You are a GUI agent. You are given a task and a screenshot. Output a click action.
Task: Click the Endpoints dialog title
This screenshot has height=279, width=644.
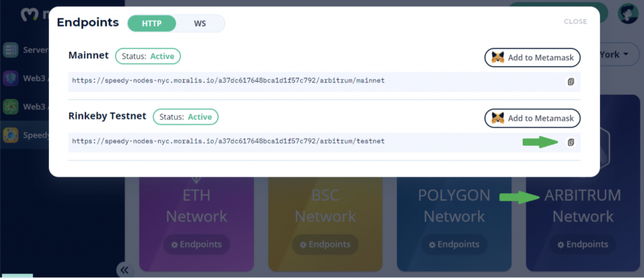click(88, 22)
